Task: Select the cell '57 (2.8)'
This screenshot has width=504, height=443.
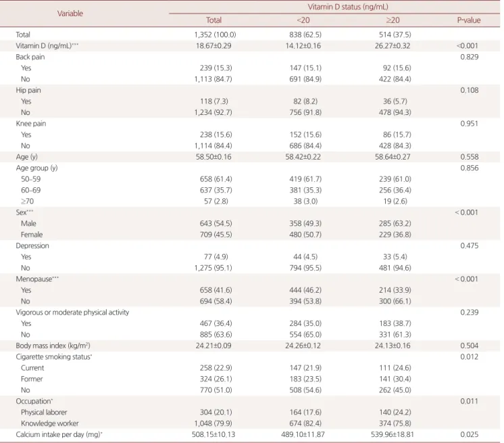Action: (x=216, y=201)
